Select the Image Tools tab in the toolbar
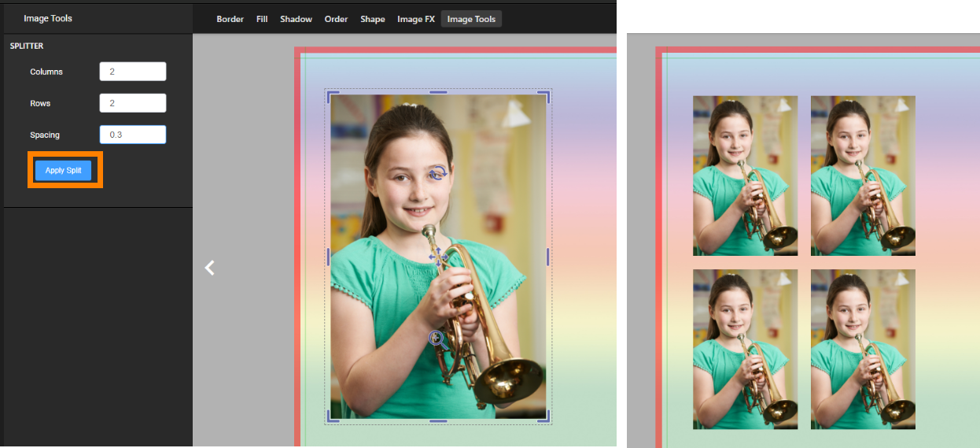 pyautogui.click(x=471, y=19)
